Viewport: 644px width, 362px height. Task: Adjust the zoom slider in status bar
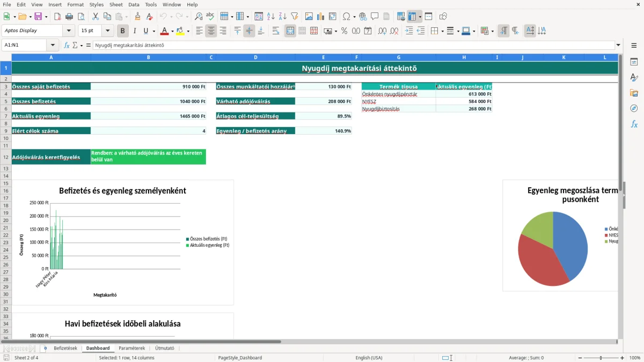tap(600, 358)
